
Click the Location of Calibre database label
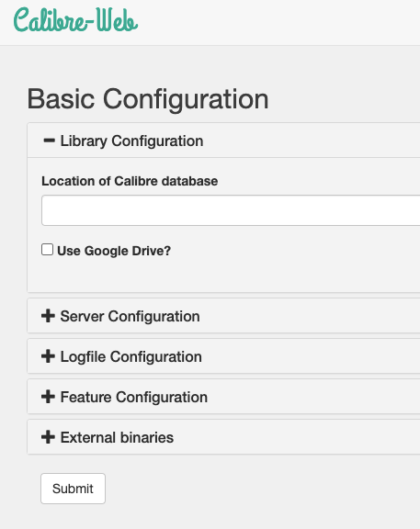130,181
